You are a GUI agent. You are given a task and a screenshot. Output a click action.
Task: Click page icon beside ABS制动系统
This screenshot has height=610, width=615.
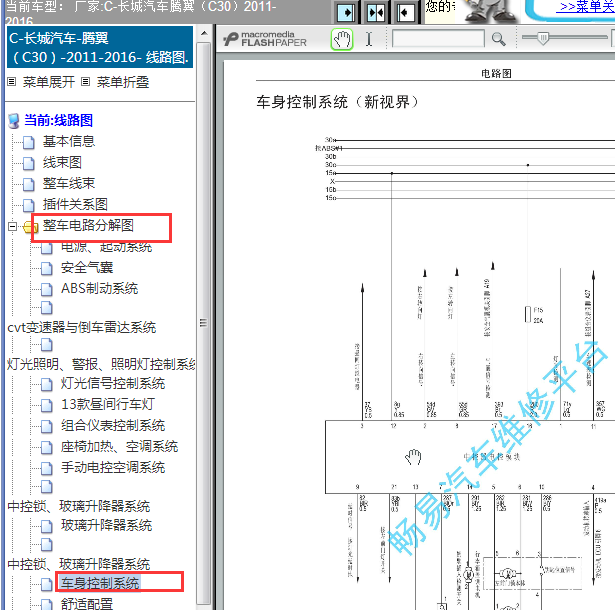click(47, 290)
